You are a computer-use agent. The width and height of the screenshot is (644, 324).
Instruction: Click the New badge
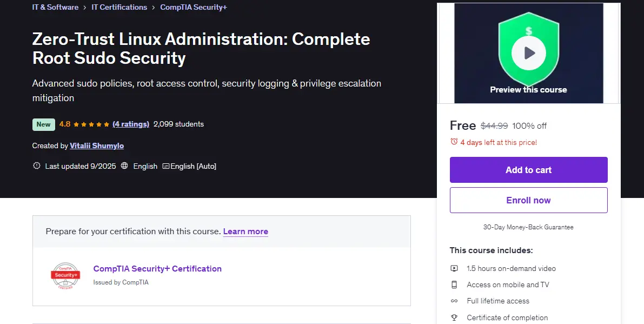click(44, 124)
